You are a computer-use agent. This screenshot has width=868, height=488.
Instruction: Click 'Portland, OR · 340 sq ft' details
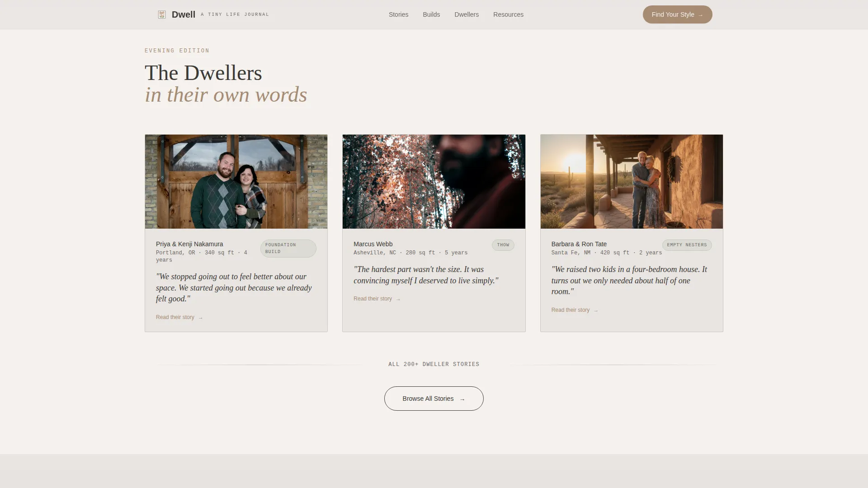pyautogui.click(x=202, y=256)
